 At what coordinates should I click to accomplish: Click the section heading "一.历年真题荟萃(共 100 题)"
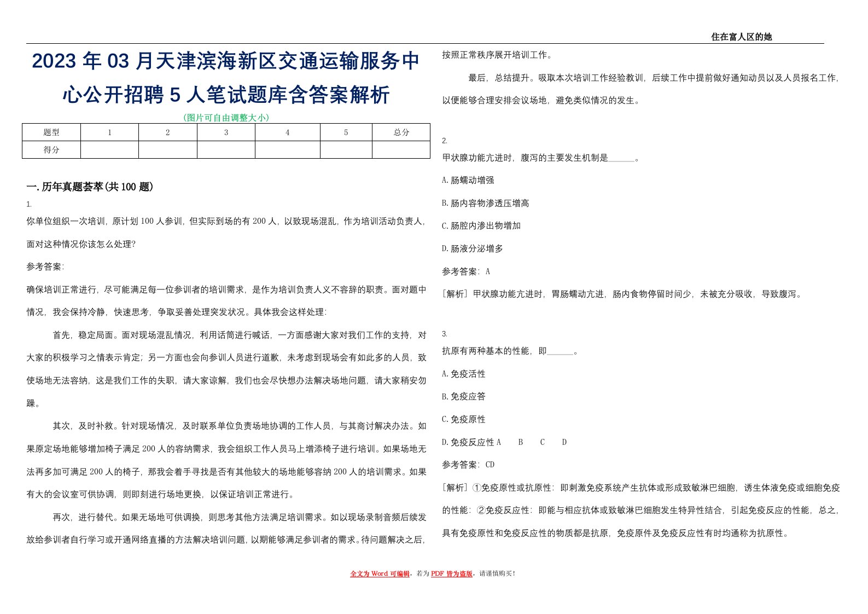coord(90,187)
